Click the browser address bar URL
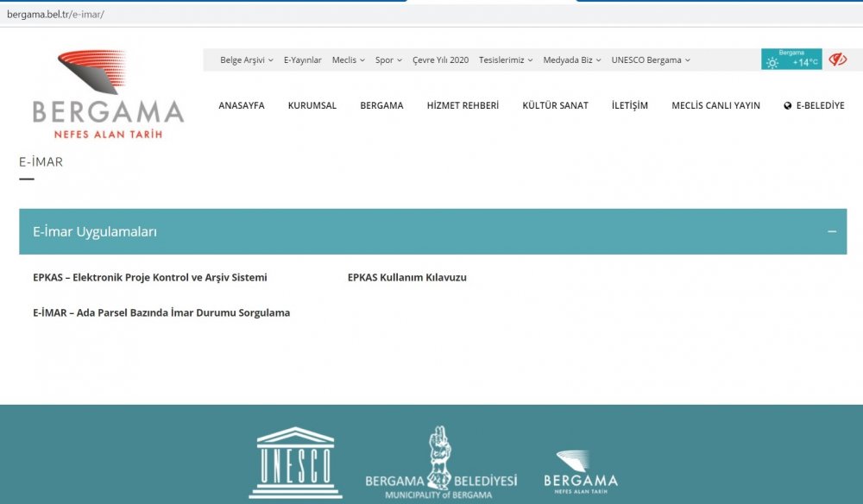This screenshot has height=504, width=863. click(x=55, y=15)
